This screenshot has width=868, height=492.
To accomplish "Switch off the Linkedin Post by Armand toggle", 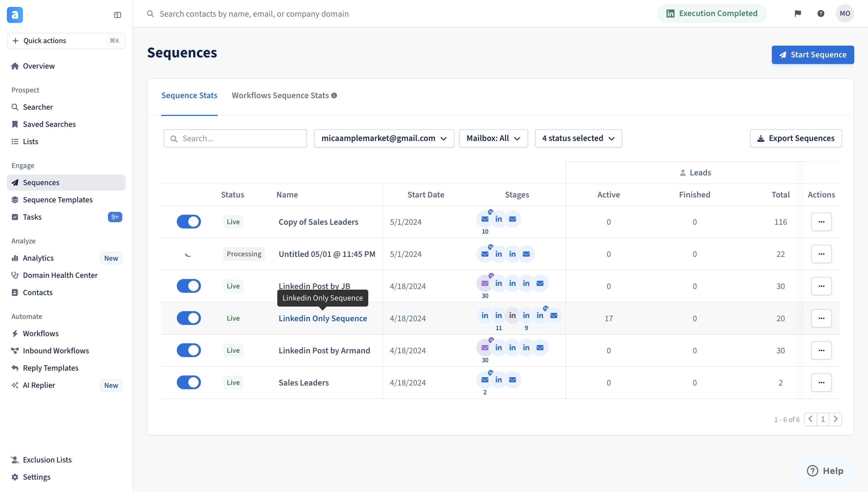I will point(189,350).
